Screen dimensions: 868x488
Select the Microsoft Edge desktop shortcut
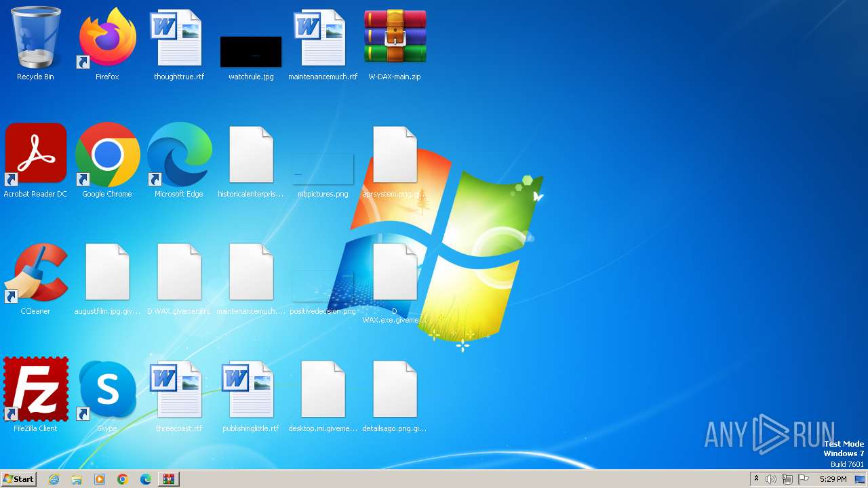(x=179, y=161)
